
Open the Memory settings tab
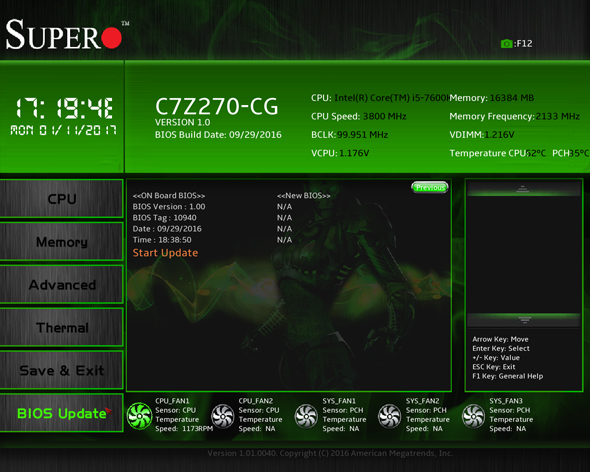coord(62,242)
